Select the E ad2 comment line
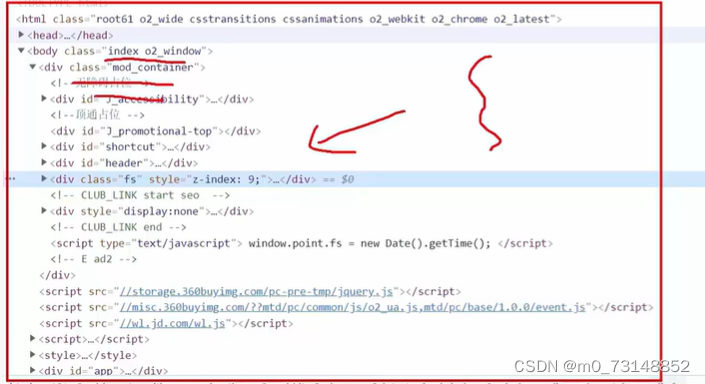705x384 pixels. pos(94,259)
